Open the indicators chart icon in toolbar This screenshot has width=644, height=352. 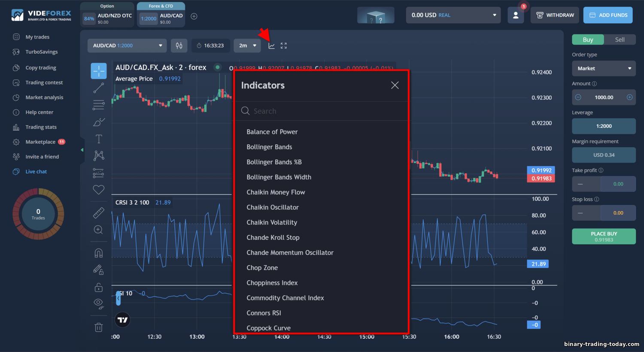pyautogui.click(x=271, y=46)
